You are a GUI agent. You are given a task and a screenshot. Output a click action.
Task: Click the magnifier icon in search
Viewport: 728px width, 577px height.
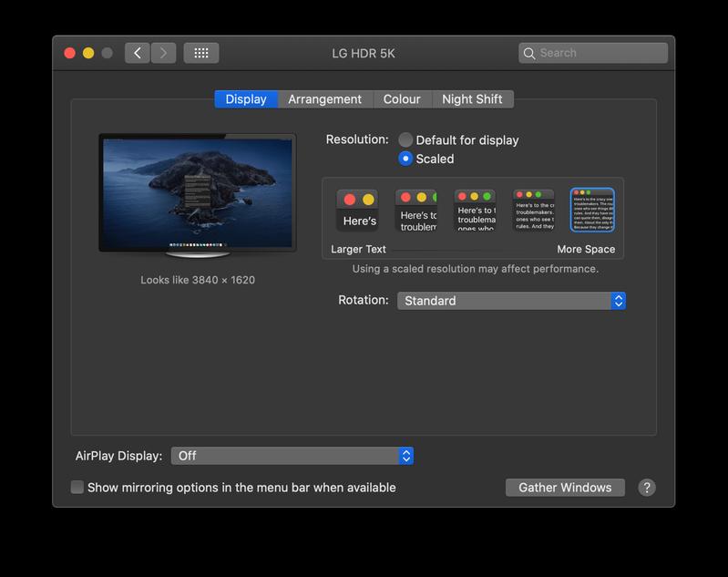tap(528, 53)
